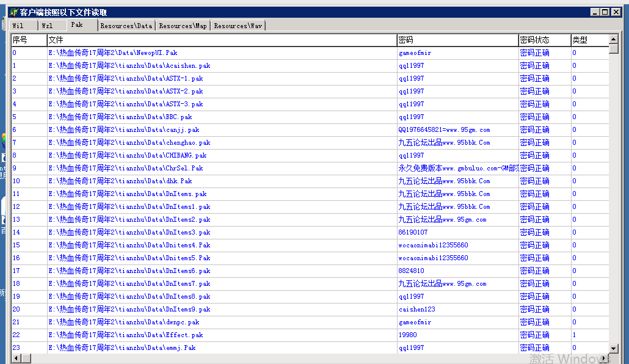Click password 19980 in row 22
Viewport: 629px width, 364px height.
pos(407,335)
